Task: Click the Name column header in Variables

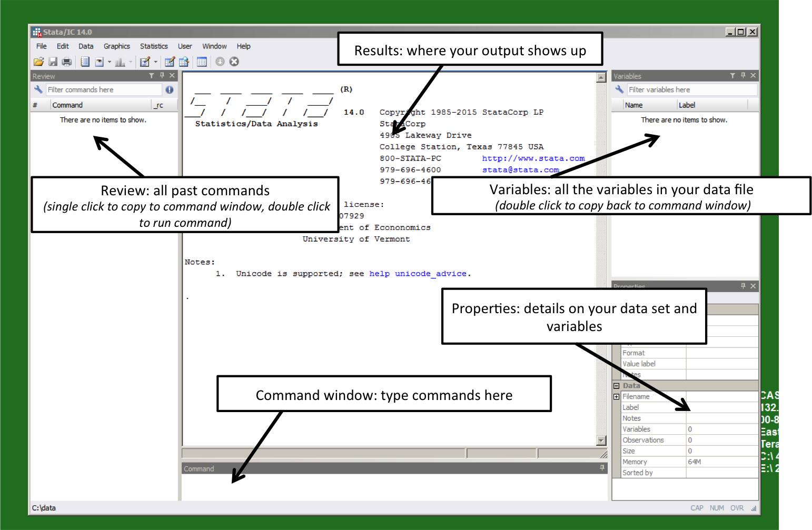Action: [650, 105]
